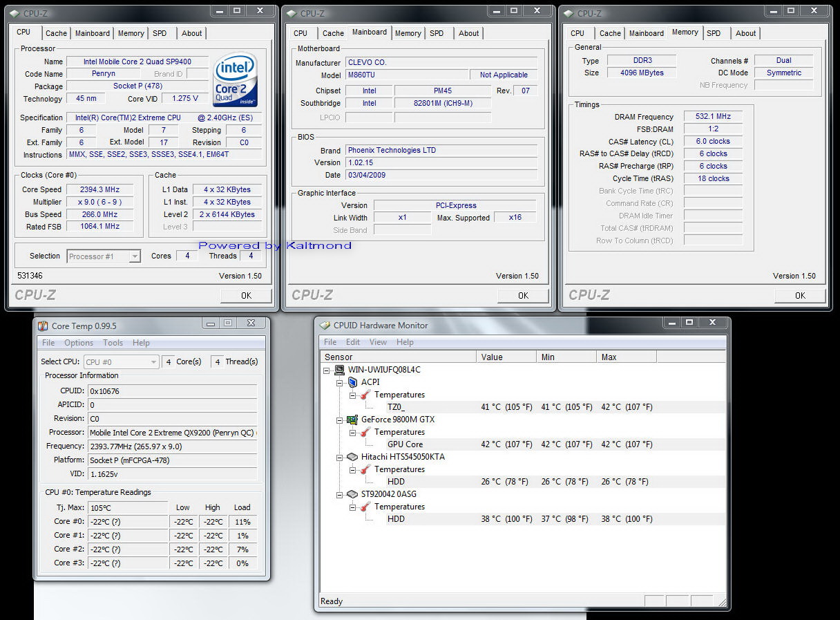The width and height of the screenshot is (840, 620).
Task: Open the Options menu in Core Temp
Action: [x=79, y=343]
